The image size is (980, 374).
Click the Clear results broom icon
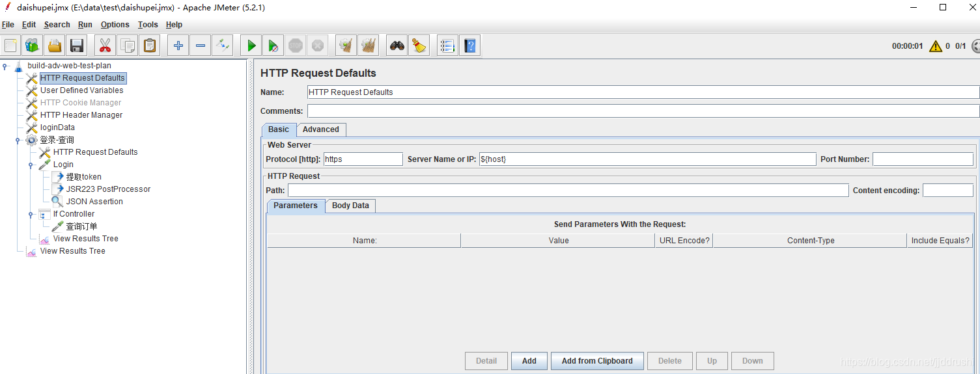[346, 46]
